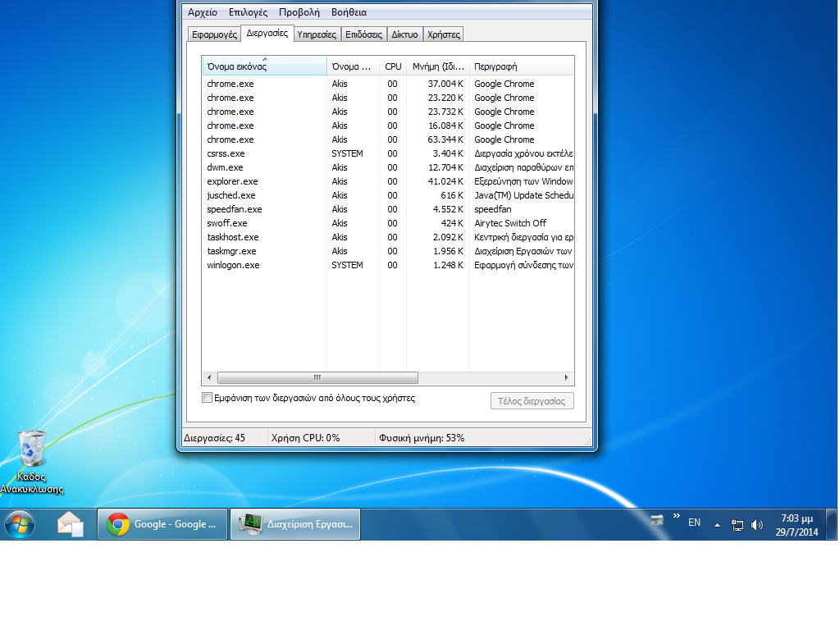Switch to the Χρήστες tab

click(444, 34)
